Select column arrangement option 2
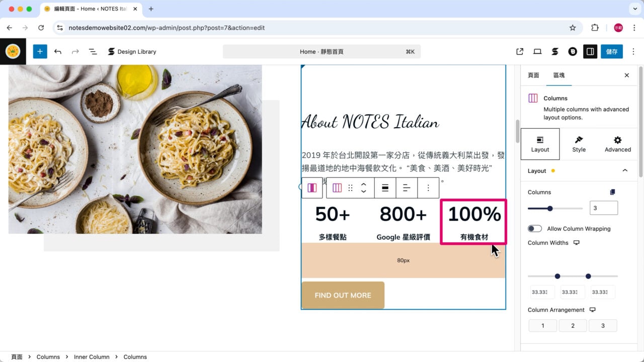 pos(573,326)
